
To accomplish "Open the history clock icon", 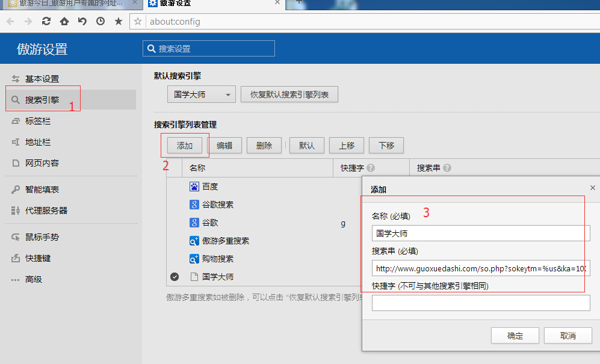I will [101, 22].
